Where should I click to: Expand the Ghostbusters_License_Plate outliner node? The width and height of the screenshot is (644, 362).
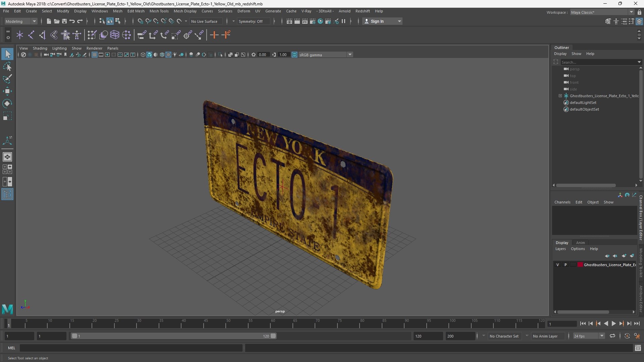coord(560,96)
